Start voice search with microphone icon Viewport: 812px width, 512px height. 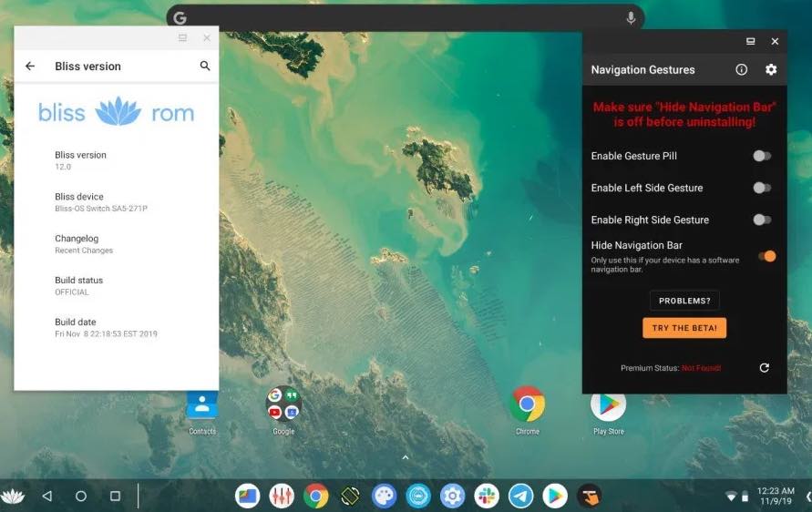(x=631, y=18)
